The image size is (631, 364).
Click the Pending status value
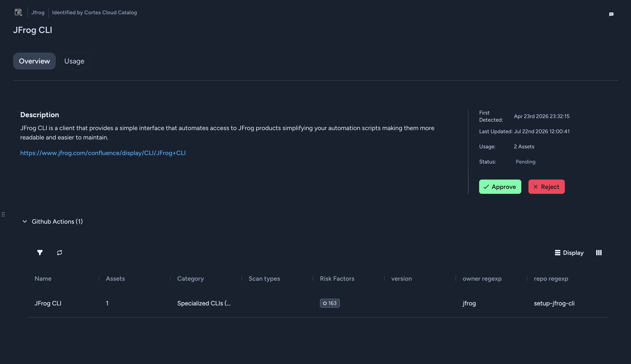point(525,162)
